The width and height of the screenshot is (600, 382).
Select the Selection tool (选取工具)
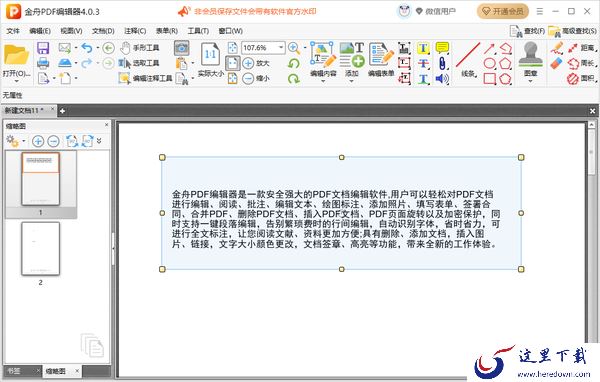click(139, 63)
